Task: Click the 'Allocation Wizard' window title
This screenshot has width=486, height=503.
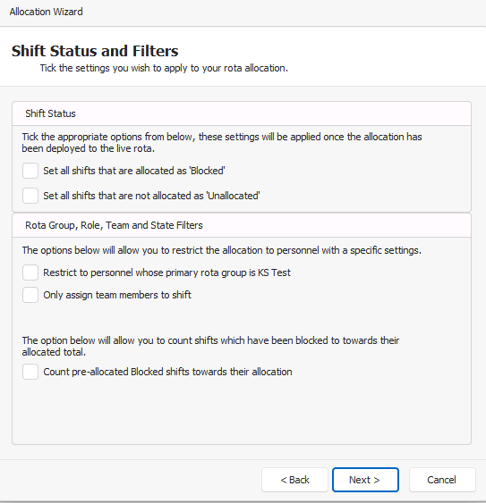Action: coord(46,12)
